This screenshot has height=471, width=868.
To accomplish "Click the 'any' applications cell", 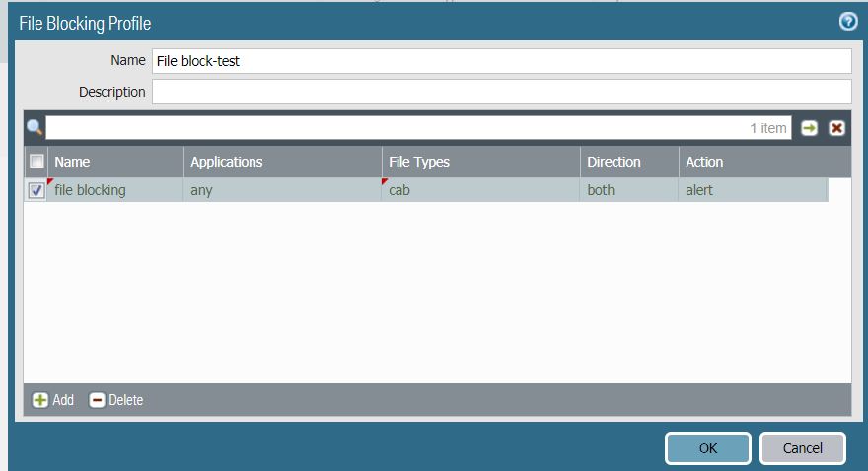I will [x=283, y=190].
